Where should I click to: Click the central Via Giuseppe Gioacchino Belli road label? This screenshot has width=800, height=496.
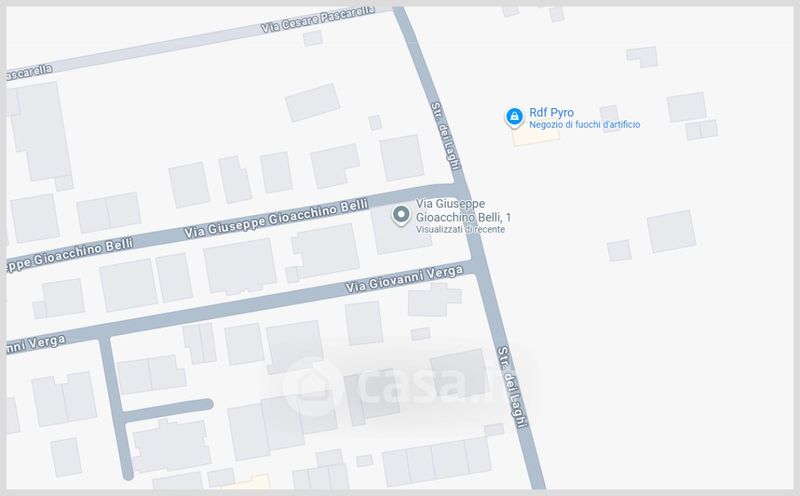coord(276,219)
